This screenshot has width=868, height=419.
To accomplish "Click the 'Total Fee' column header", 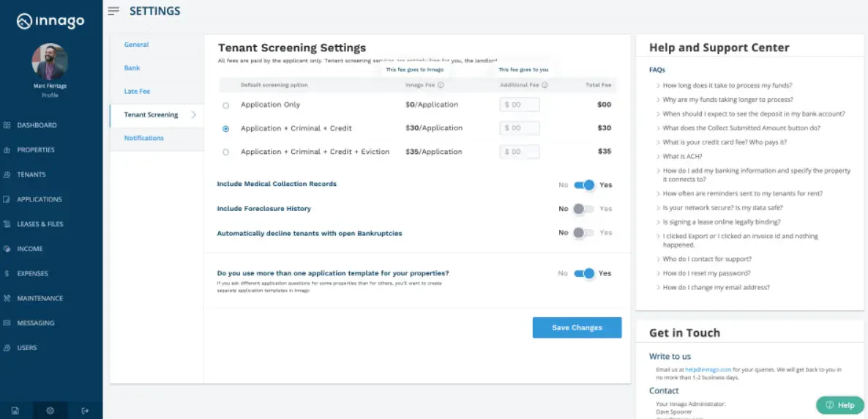I will [x=599, y=86].
